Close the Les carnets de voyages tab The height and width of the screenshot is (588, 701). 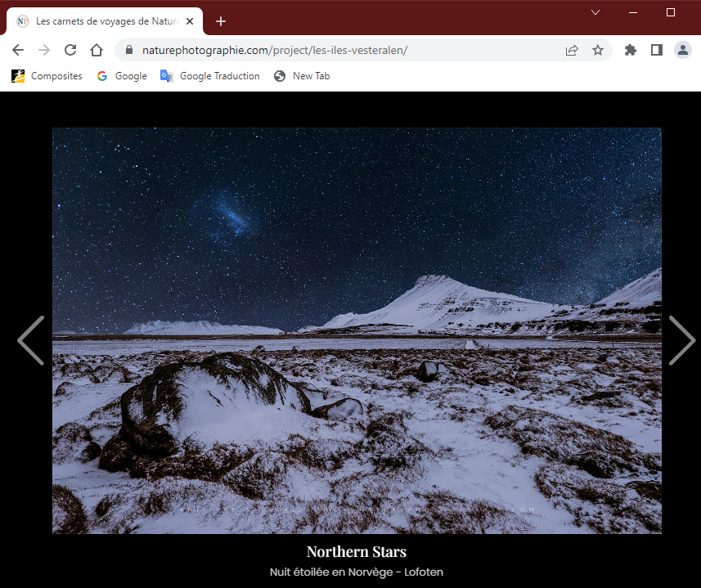(190, 21)
